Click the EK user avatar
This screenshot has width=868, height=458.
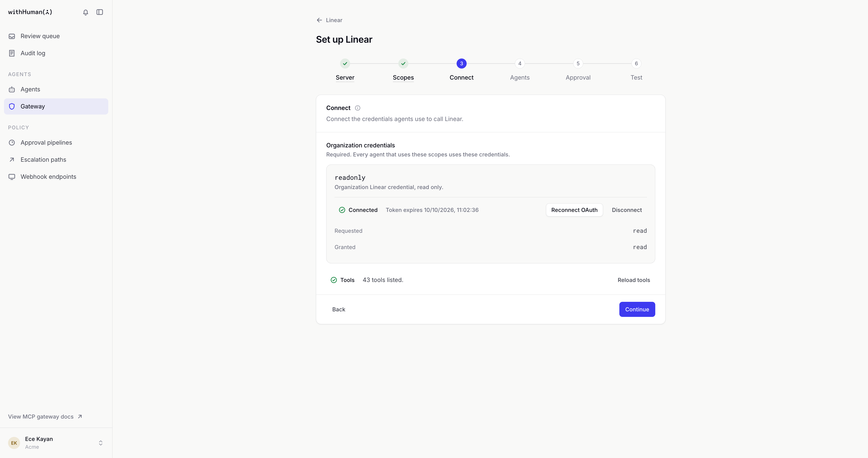pyautogui.click(x=14, y=443)
